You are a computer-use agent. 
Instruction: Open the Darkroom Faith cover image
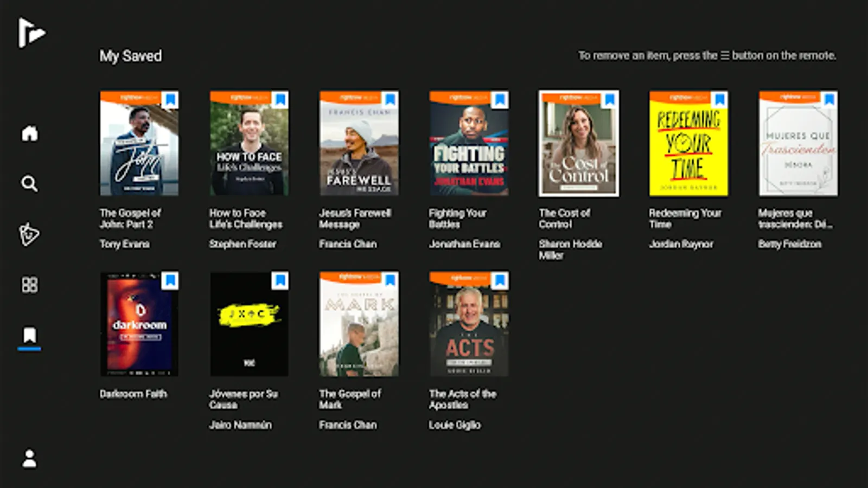tap(139, 324)
